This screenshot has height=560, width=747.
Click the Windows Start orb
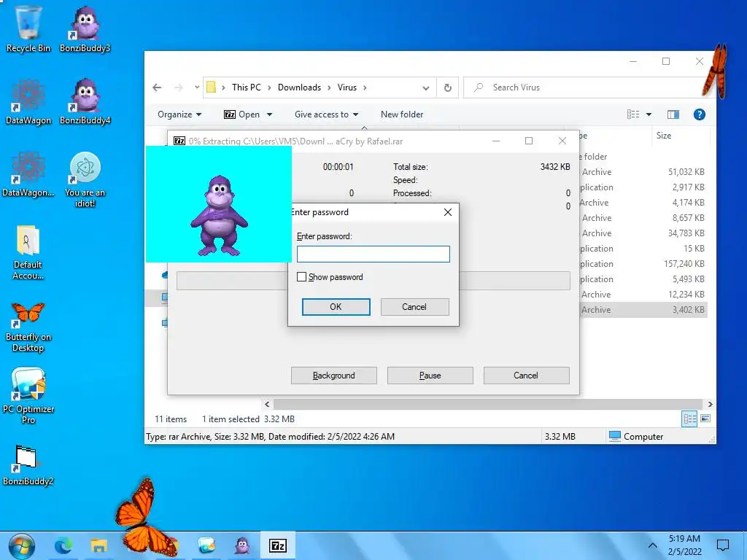(x=21, y=546)
